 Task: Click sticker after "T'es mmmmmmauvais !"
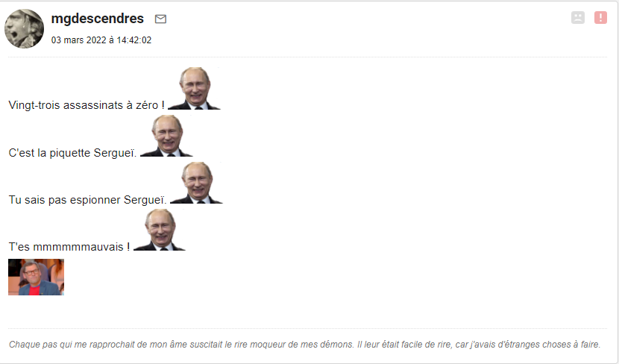[159, 230]
